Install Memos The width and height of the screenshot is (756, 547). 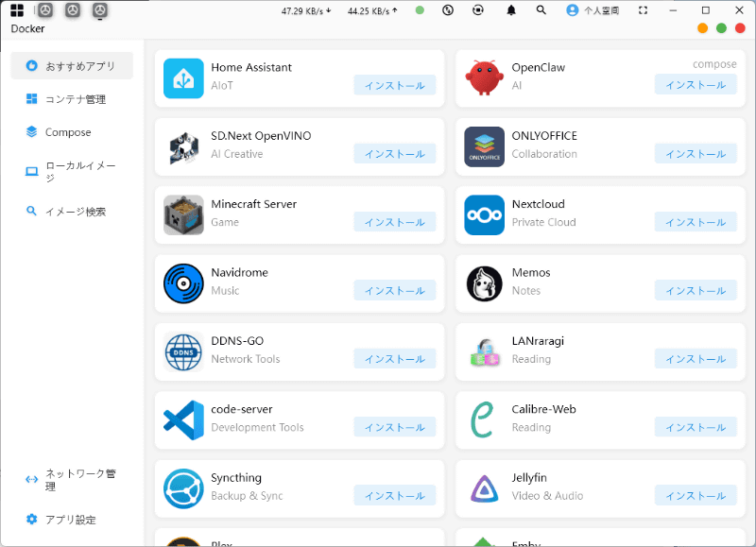(x=696, y=291)
